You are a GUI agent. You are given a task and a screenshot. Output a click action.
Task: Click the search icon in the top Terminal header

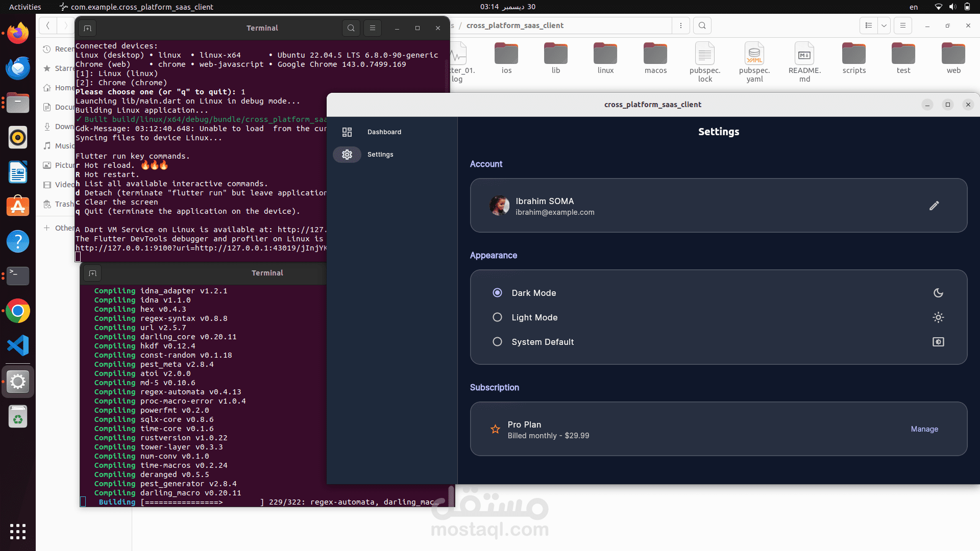click(351, 28)
